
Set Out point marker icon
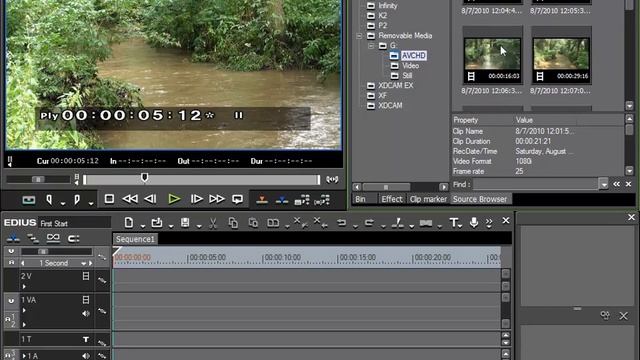coord(77,200)
